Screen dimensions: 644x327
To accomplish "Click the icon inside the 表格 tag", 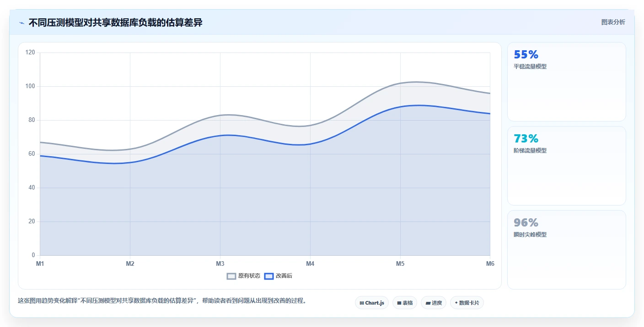I will (399, 303).
